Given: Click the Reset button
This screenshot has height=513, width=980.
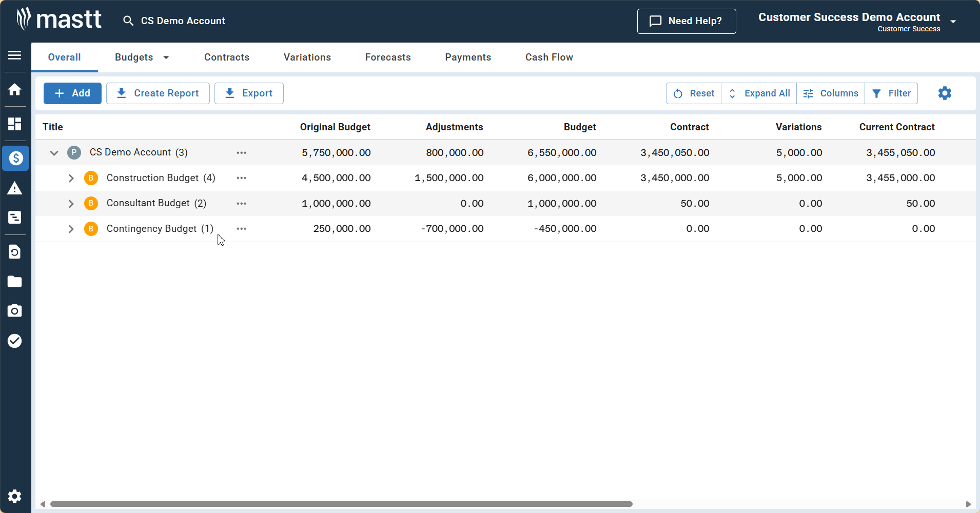Looking at the screenshot, I should [694, 93].
